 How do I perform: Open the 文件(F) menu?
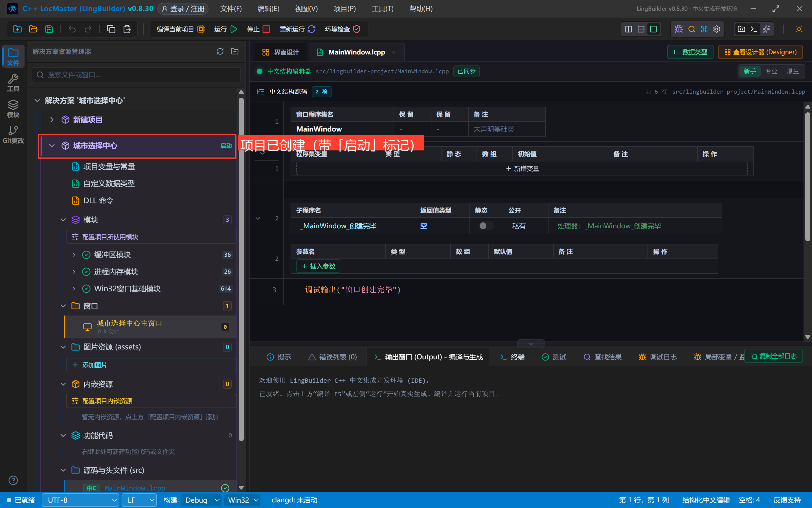tap(231, 9)
